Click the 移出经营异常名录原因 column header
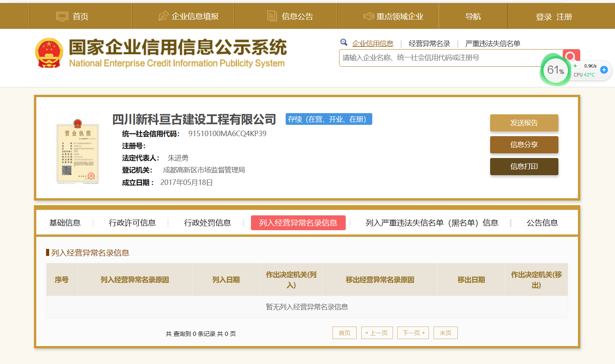Viewport: 615px width, 364px height. pyautogui.click(x=380, y=280)
